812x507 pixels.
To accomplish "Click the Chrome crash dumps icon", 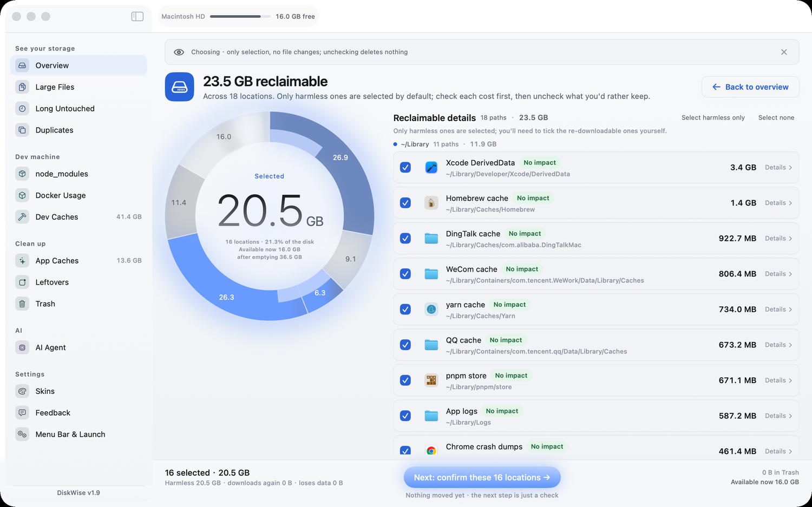I will pyautogui.click(x=431, y=451).
